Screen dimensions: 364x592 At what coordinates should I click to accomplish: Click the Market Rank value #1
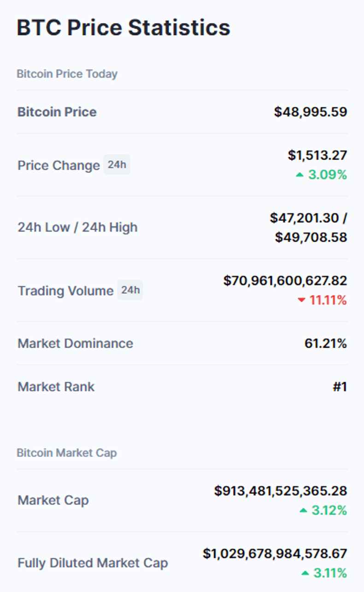pyautogui.click(x=340, y=387)
